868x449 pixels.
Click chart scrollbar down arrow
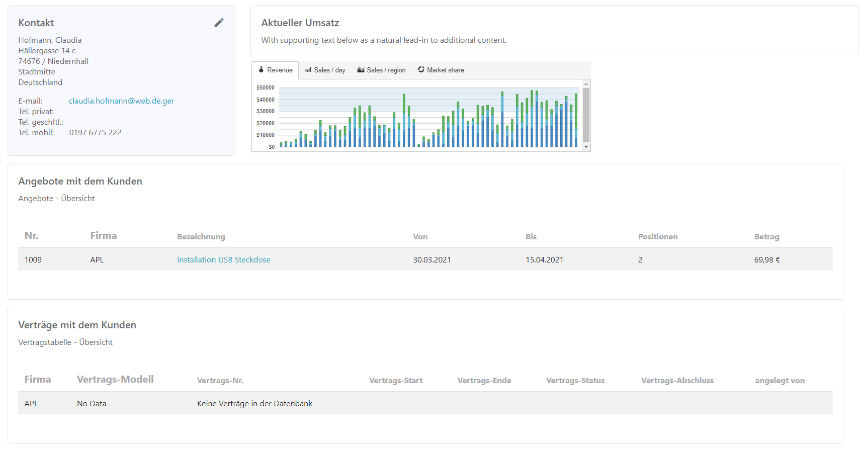point(586,147)
